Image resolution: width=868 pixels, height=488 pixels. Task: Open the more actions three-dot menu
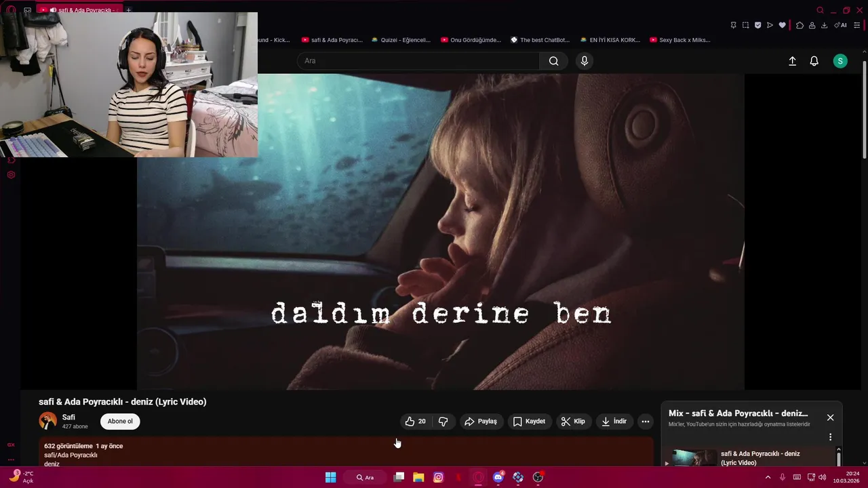646,422
